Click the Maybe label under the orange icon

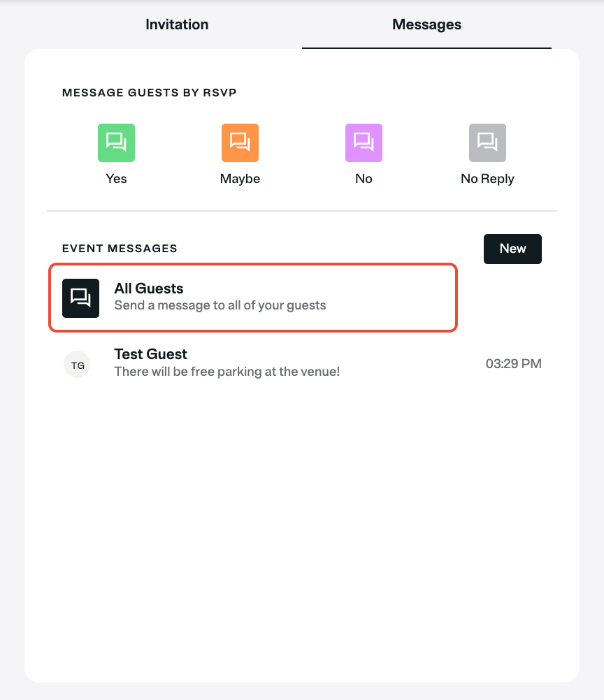coord(240,179)
